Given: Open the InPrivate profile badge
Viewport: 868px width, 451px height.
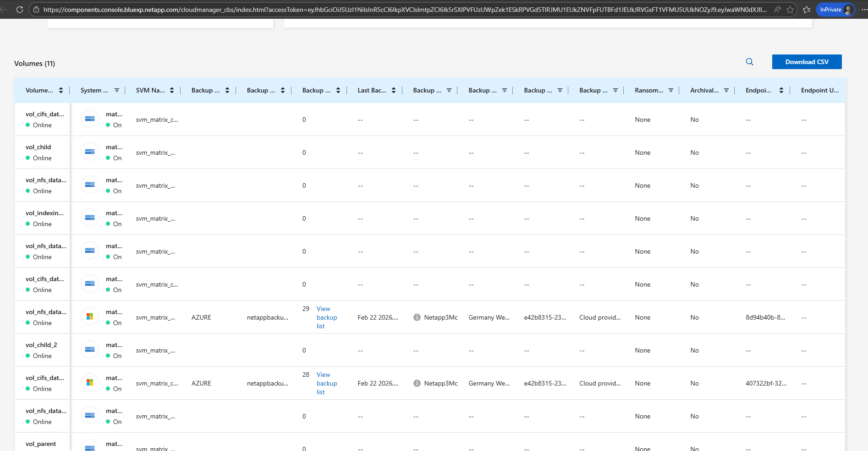Looking at the screenshot, I should (x=835, y=10).
